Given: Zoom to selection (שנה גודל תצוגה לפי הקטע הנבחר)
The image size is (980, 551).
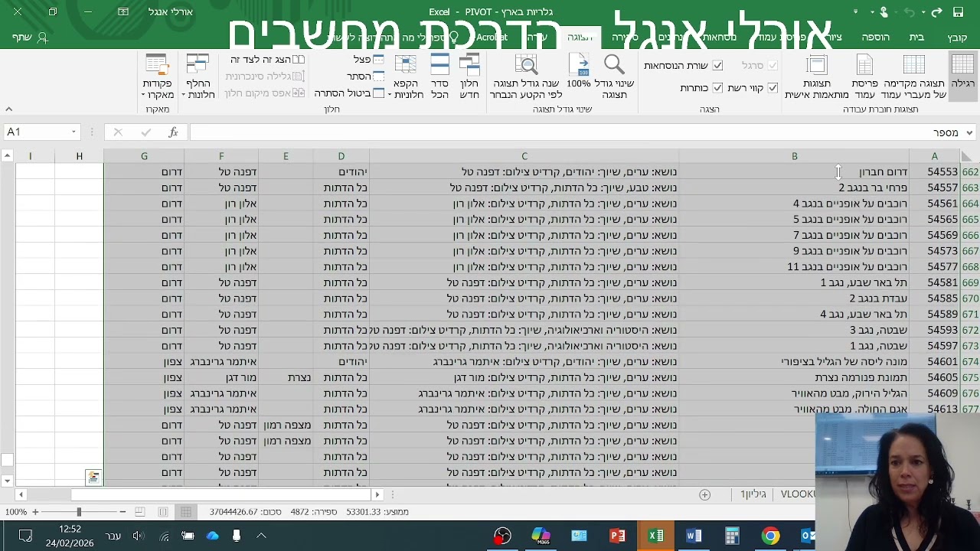Looking at the screenshot, I should 525,77.
